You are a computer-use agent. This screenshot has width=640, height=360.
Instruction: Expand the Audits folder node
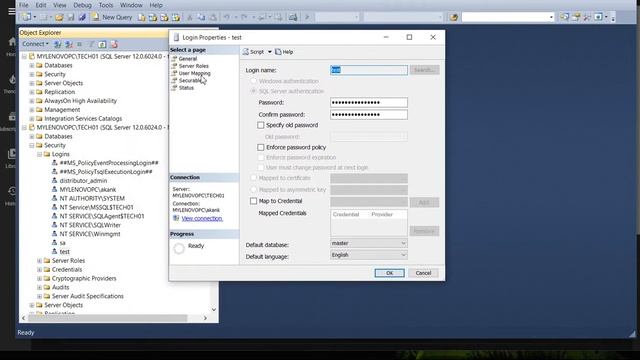40,287
